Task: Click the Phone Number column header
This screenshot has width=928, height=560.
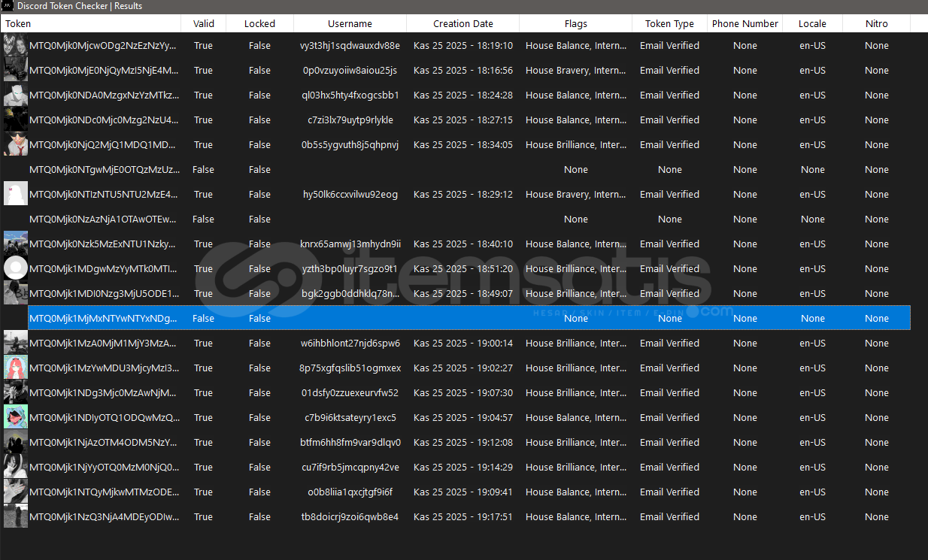Action: click(x=745, y=24)
